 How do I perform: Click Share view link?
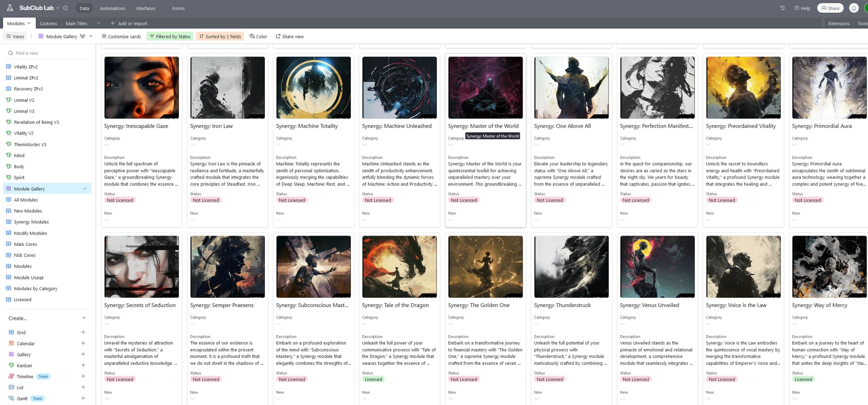[x=290, y=37]
